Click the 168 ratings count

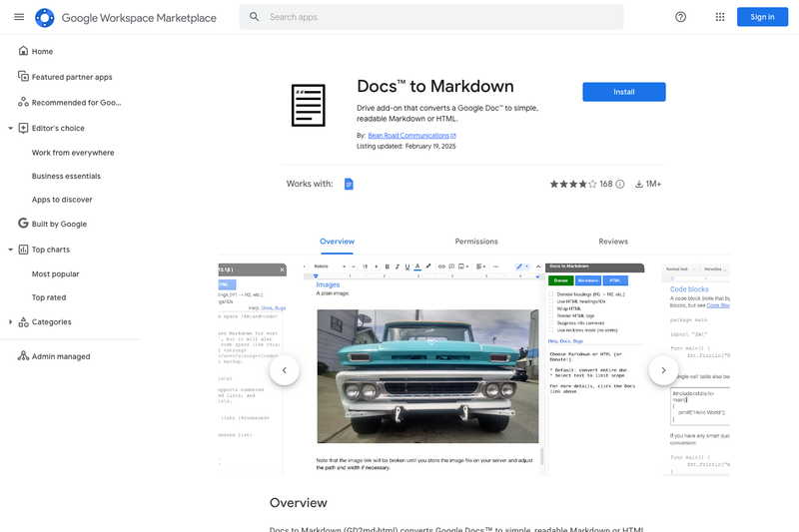point(606,184)
